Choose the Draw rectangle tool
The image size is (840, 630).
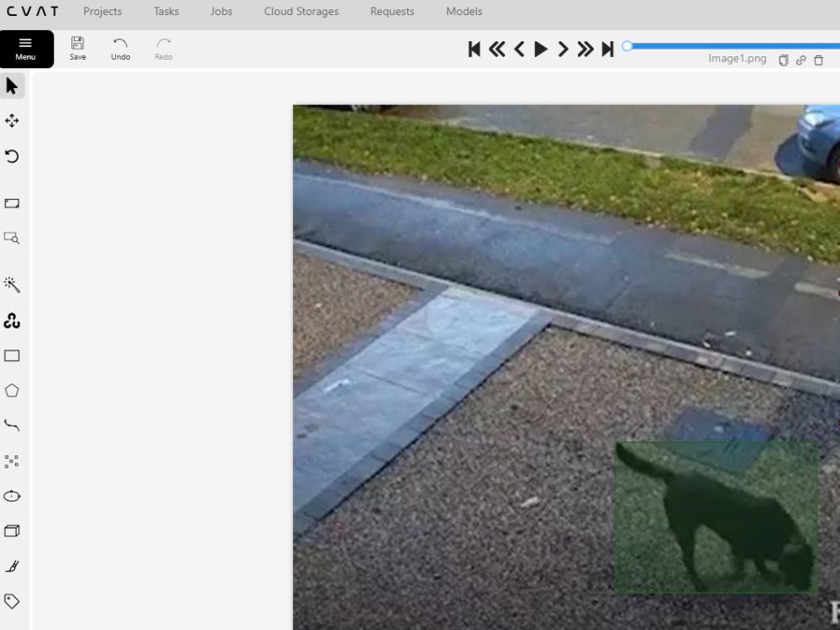click(x=12, y=355)
